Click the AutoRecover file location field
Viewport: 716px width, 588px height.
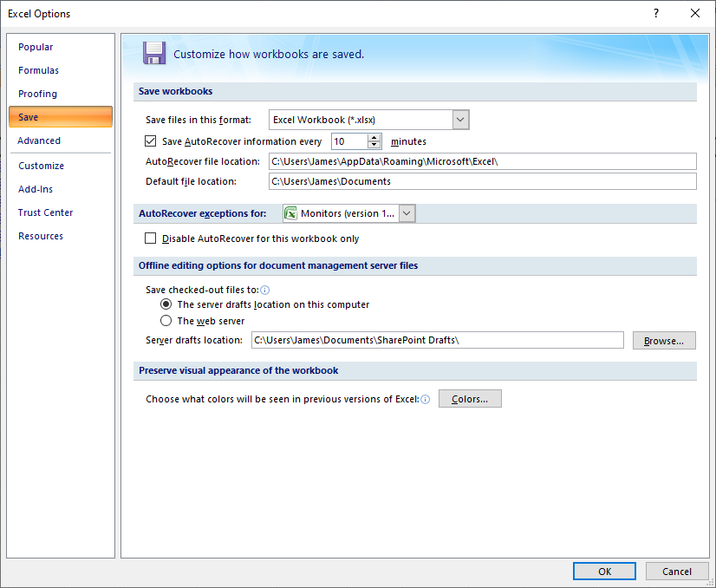coord(483,161)
